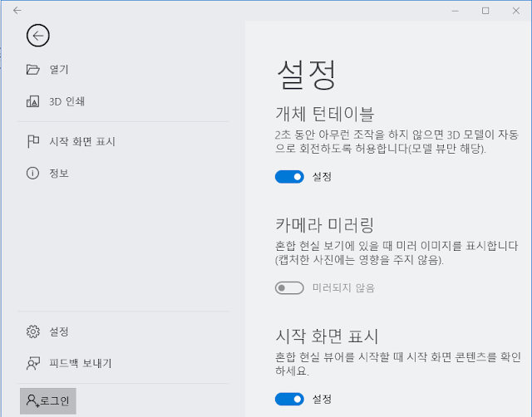Enable the 카메라 미러링 toggle
The width and height of the screenshot is (532, 417).
tap(289, 288)
